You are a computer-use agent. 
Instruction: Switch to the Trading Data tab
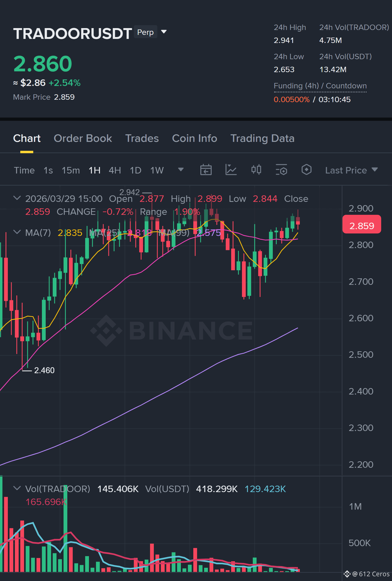coord(262,138)
